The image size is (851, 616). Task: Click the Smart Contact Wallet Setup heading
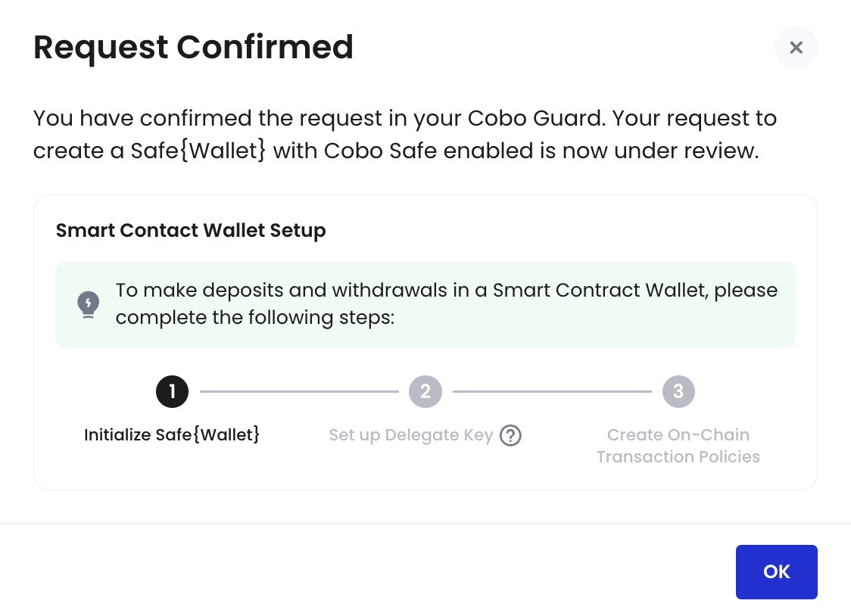(191, 231)
